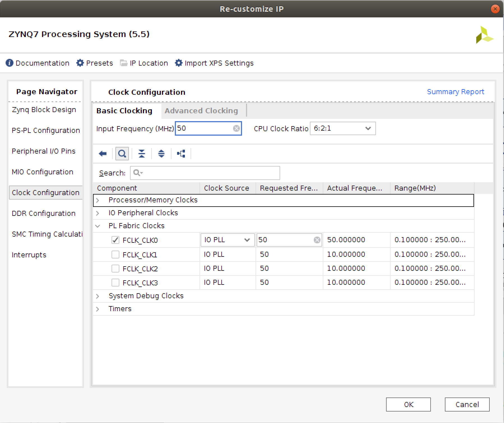The height and width of the screenshot is (423, 504).
Task: Click Import XPS Settings gear
Action: coord(178,63)
